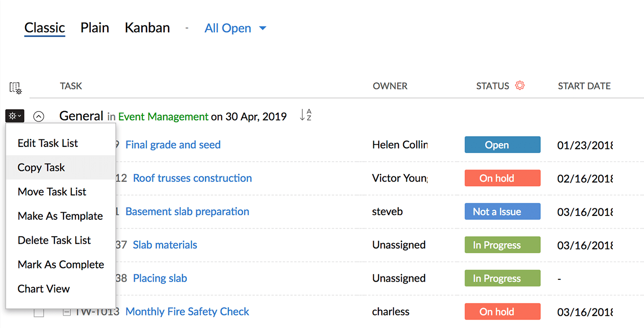Image resolution: width=644 pixels, height=328 pixels.
Task: Click start date 02/16/2018 of Roof trusses construction
Action: coord(585,178)
